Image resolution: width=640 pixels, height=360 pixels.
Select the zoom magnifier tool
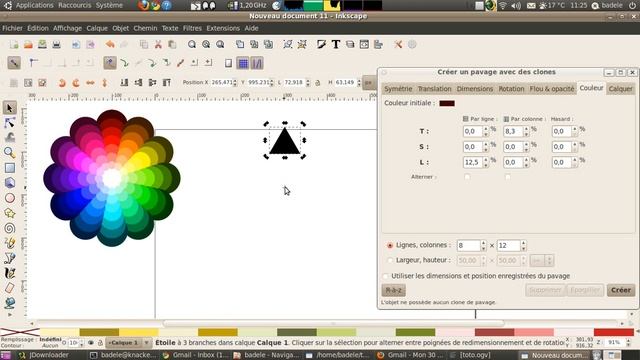[x=10, y=153]
